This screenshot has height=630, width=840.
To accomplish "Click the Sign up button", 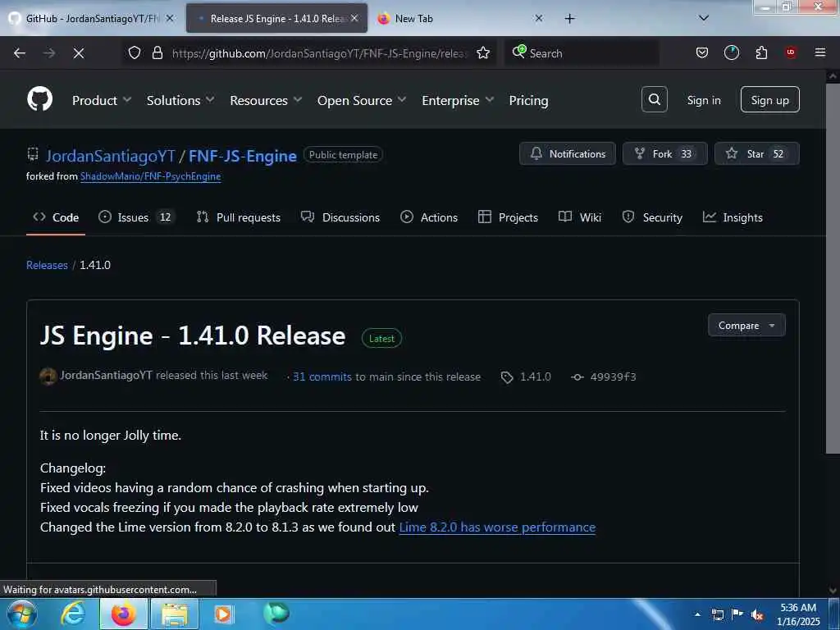I will click(769, 99).
